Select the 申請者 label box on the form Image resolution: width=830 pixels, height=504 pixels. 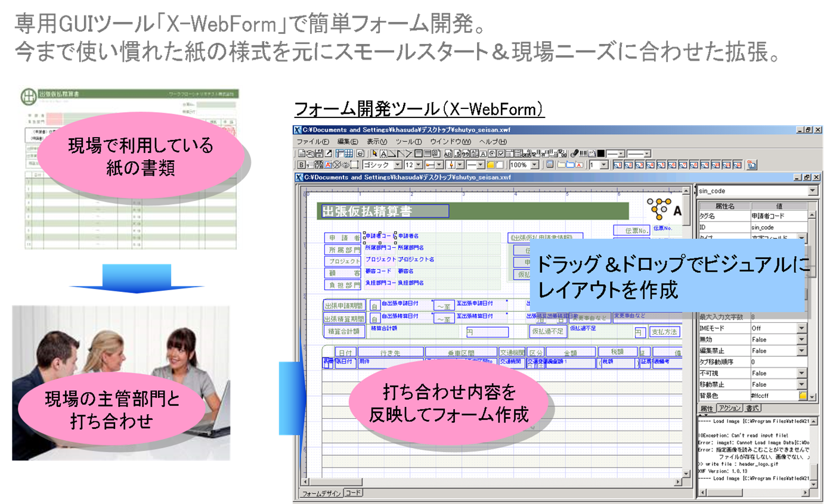coord(342,238)
